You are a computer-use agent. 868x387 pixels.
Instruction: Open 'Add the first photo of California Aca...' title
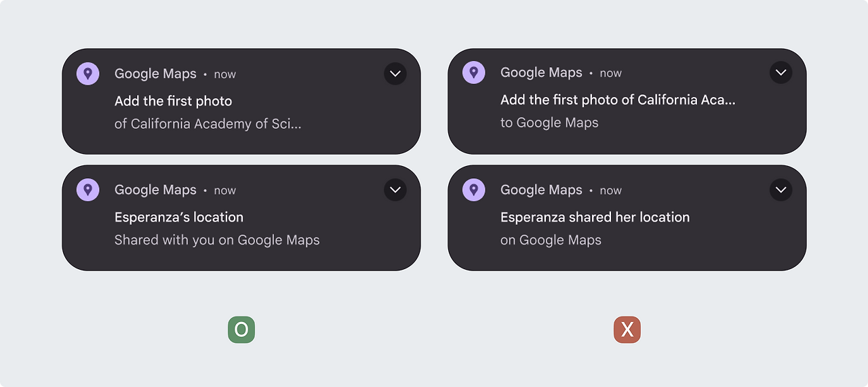pos(618,100)
